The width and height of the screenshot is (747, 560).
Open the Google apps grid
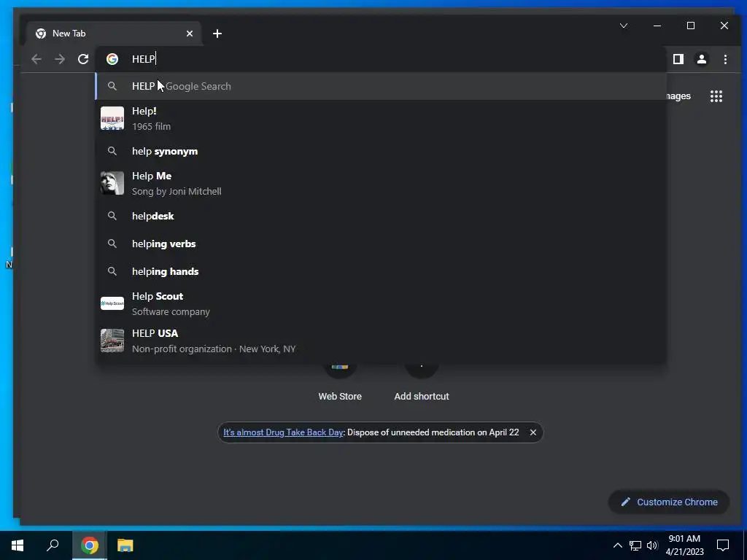[716, 96]
